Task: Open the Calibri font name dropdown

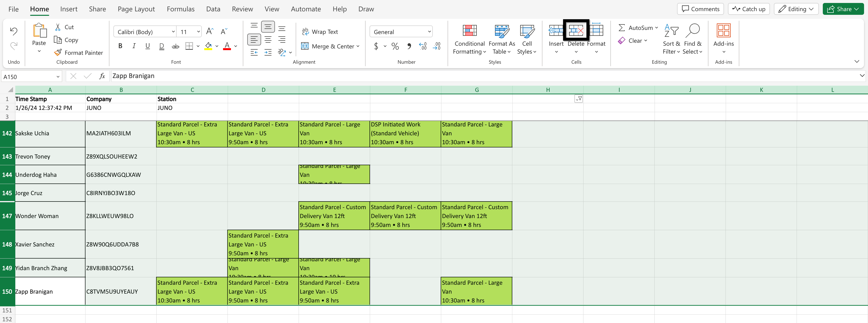Action: click(x=173, y=32)
